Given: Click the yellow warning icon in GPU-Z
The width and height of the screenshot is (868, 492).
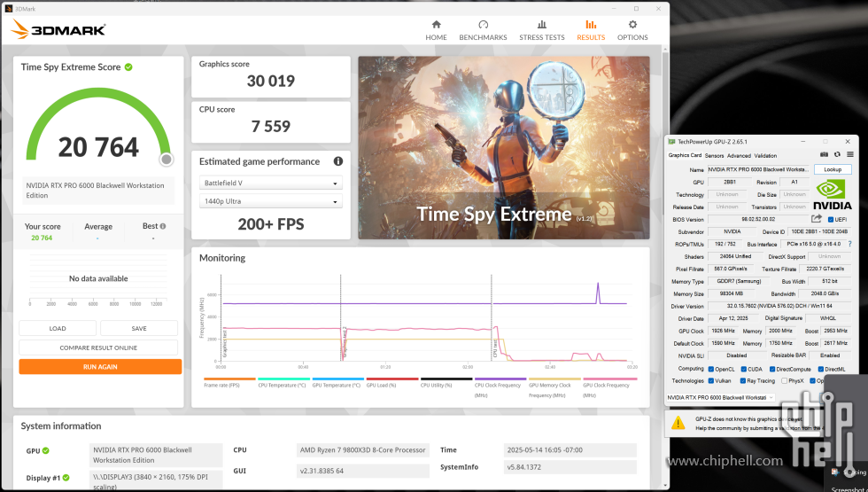Looking at the screenshot, I should tap(678, 424).
